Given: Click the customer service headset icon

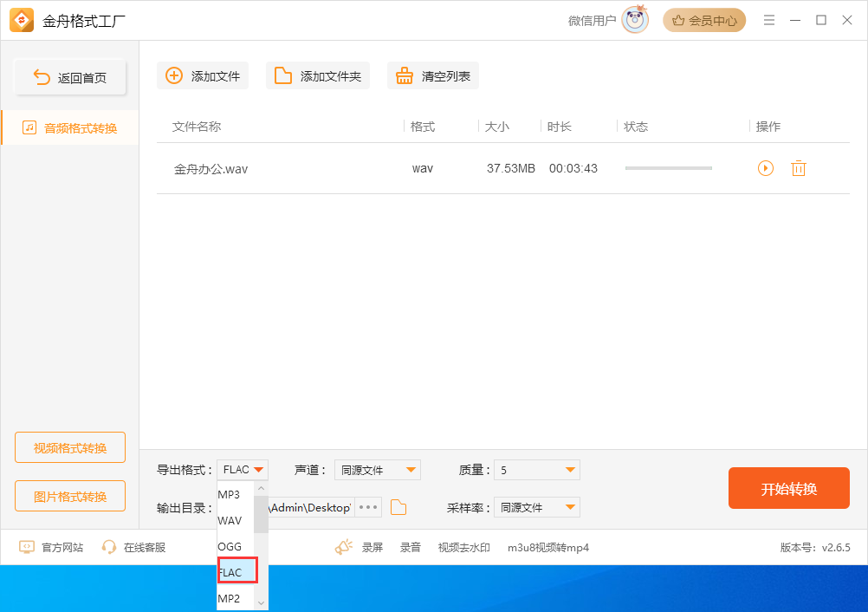Looking at the screenshot, I should [x=109, y=547].
